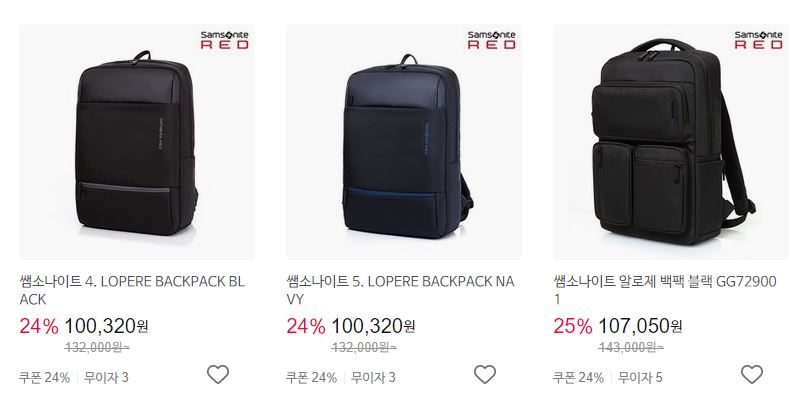Click the 107,050원 sale price
The height and width of the screenshot is (412, 812).
pos(640,326)
